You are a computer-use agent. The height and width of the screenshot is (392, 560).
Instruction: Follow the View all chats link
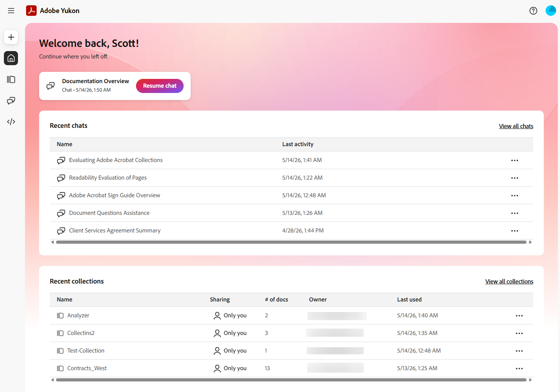pyautogui.click(x=516, y=126)
